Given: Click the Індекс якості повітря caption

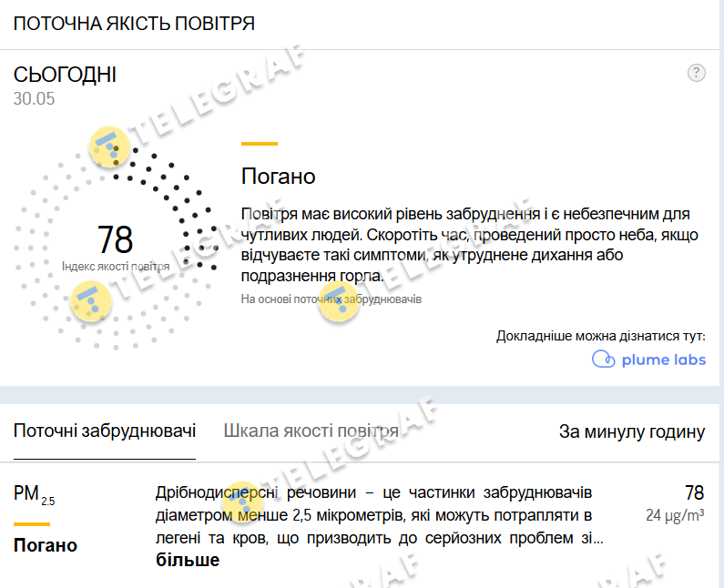Looking at the screenshot, I should coord(116,267).
